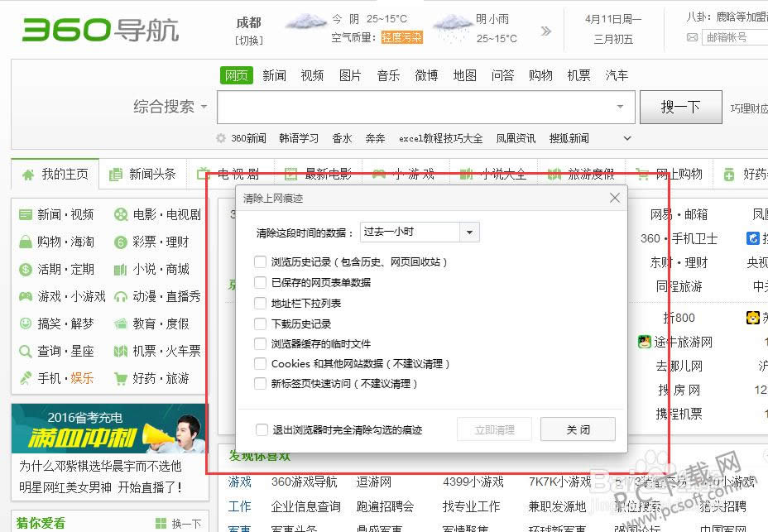Click the 关闭 button in dialog

click(578, 429)
